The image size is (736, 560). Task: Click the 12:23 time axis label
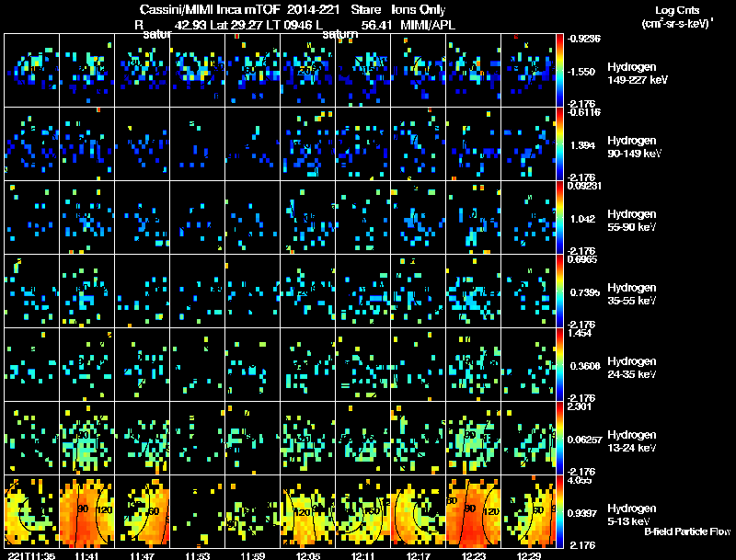click(x=473, y=555)
